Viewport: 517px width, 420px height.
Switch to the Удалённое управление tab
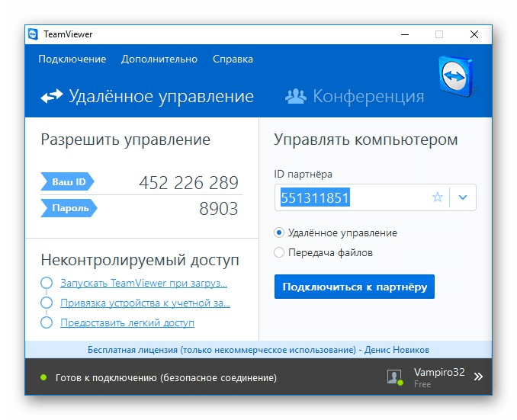pos(147,96)
